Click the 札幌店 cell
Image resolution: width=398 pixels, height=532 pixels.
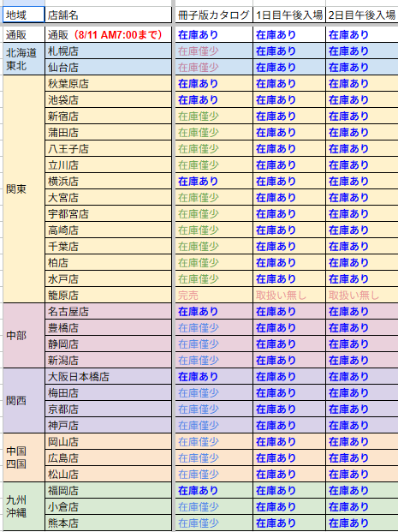point(108,51)
